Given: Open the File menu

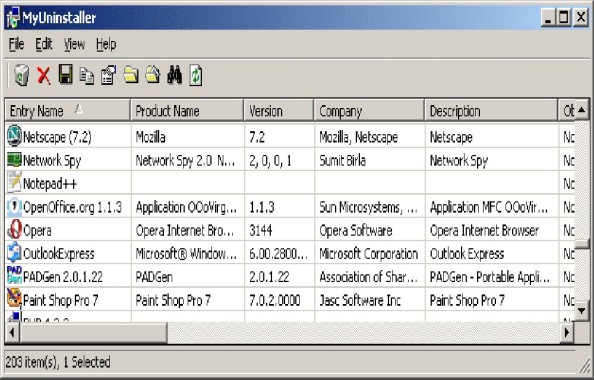Looking at the screenshot, I should pos(16,44).
